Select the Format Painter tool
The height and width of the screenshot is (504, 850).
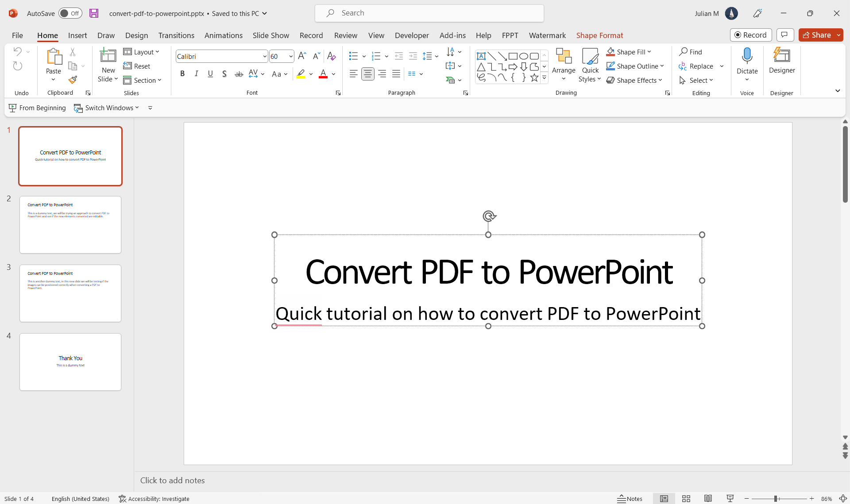point(73,80)
